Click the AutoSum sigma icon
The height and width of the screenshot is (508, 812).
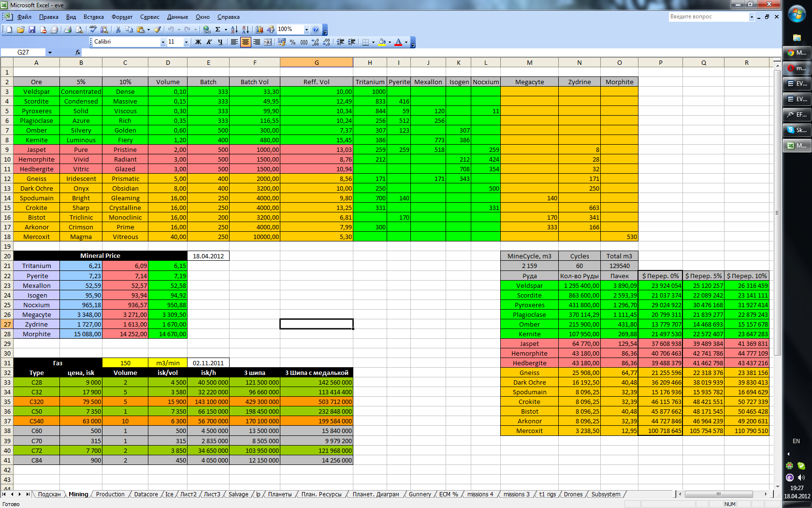click(x=217, y=30)
